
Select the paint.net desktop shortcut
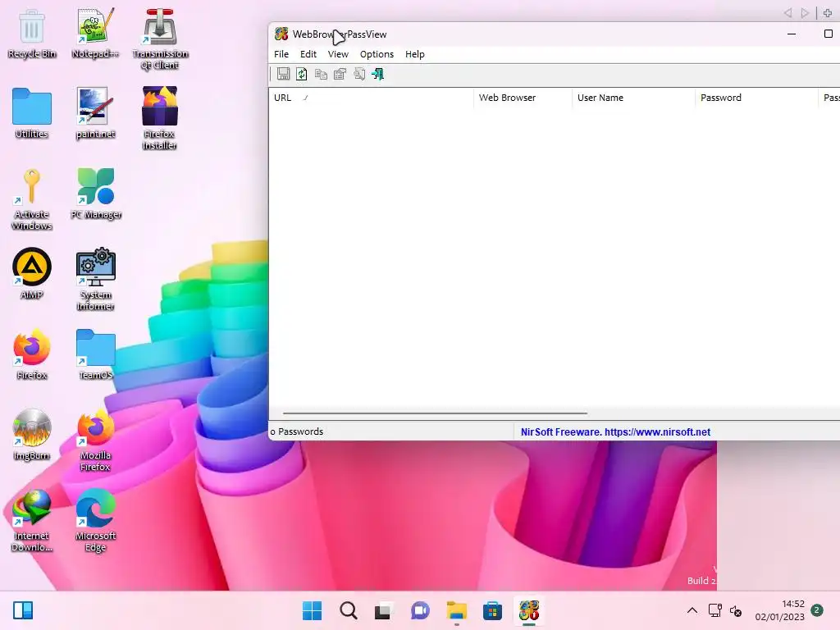pos(95,113)
